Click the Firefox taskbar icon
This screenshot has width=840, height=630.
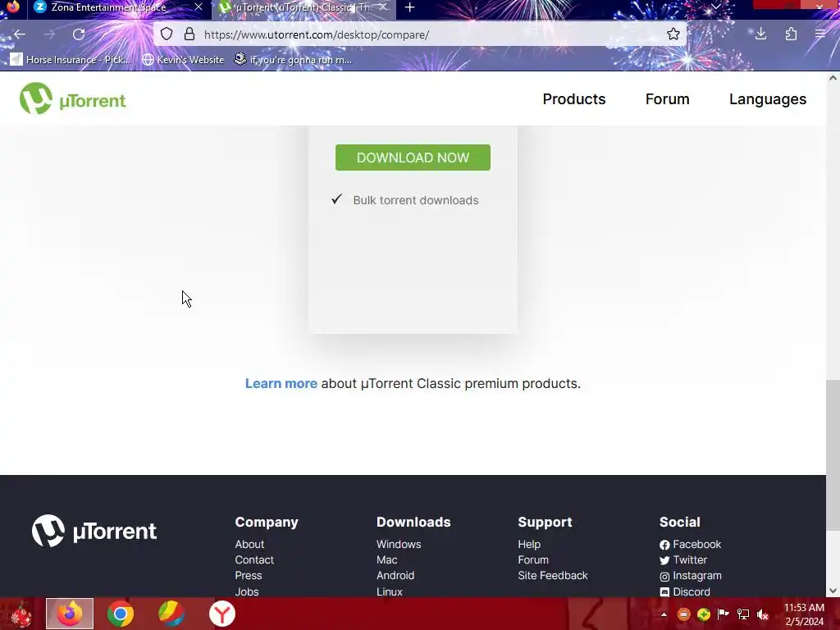click(x=70, y=614)
